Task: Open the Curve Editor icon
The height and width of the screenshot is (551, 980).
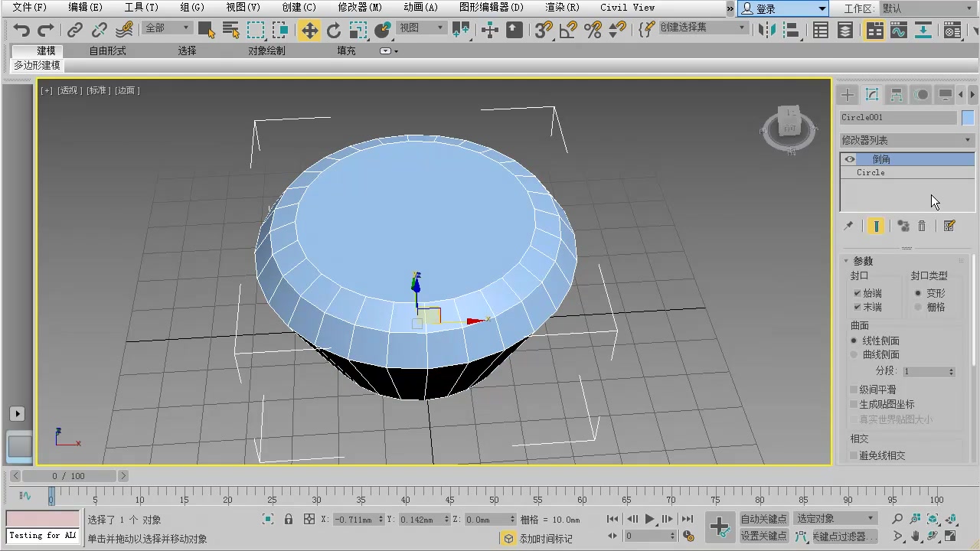Action: (x=899, y=30)
